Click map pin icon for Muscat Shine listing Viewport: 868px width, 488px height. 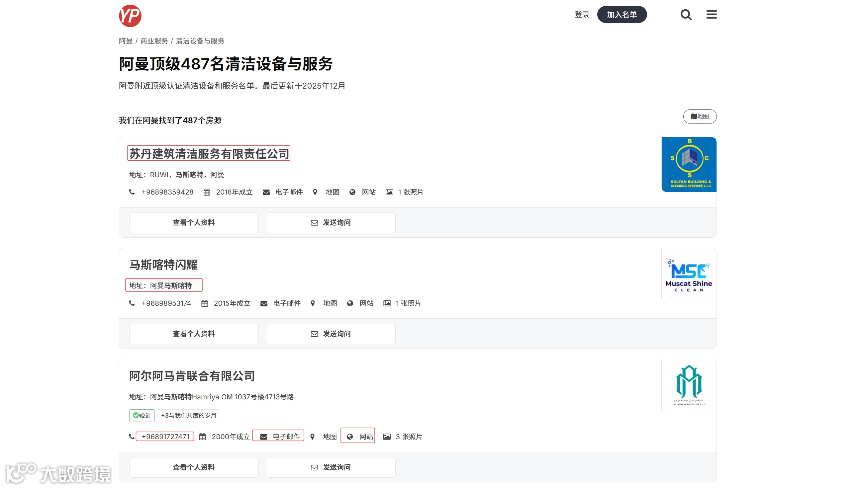[x=313, y=303]
